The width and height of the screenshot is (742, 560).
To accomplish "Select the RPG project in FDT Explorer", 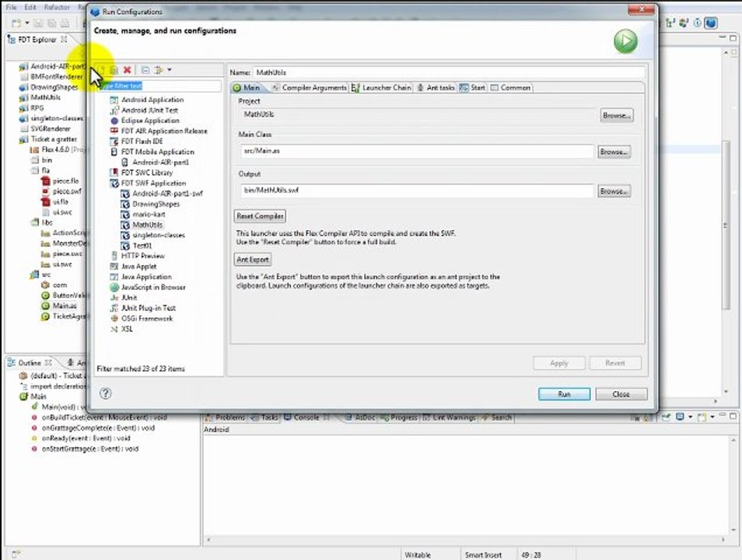I will point(37,108).
